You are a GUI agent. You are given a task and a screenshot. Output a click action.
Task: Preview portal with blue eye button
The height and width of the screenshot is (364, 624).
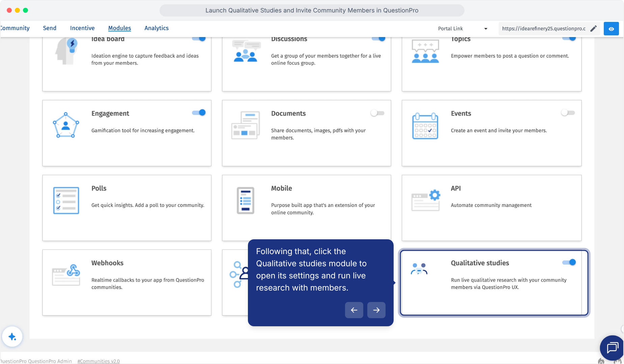(x=611, y=29)
